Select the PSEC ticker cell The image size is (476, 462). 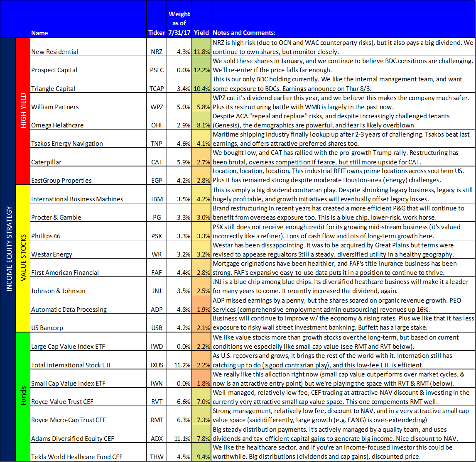[157, 66]
